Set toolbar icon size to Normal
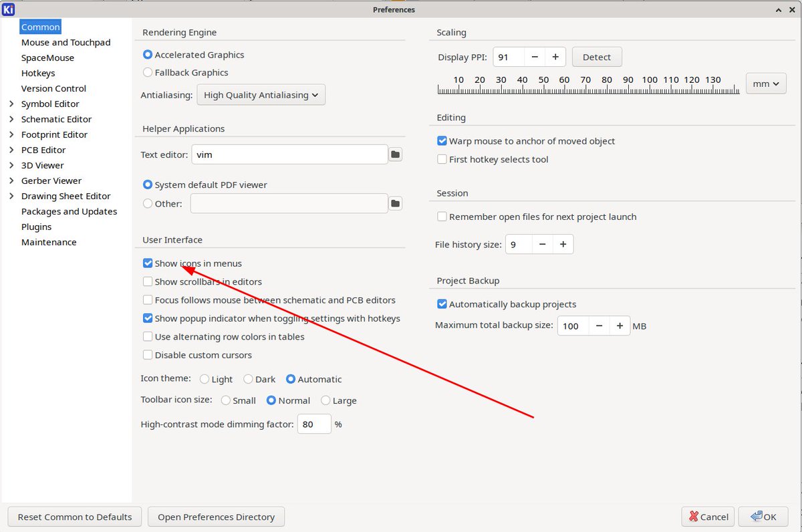This screenshot has height=532, width=802. (271, 400)
